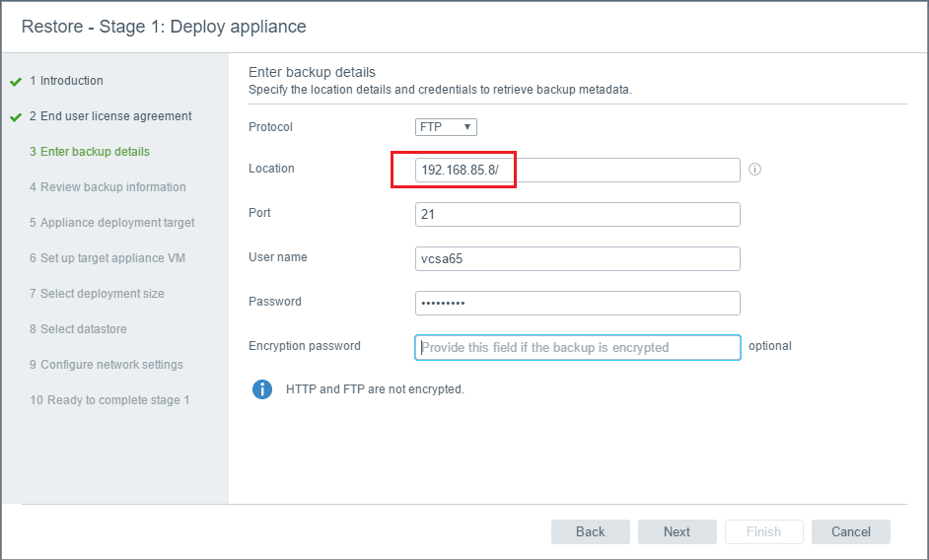The image size is (929, 560).
Task: Click the Introduction step green checkmark
Action: [x=16, y=82]
